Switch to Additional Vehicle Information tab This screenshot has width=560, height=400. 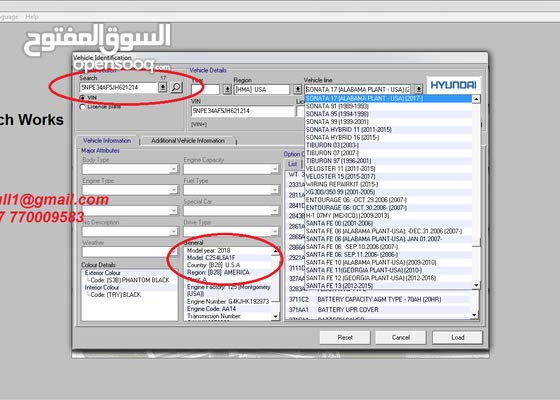click(188, 141)
